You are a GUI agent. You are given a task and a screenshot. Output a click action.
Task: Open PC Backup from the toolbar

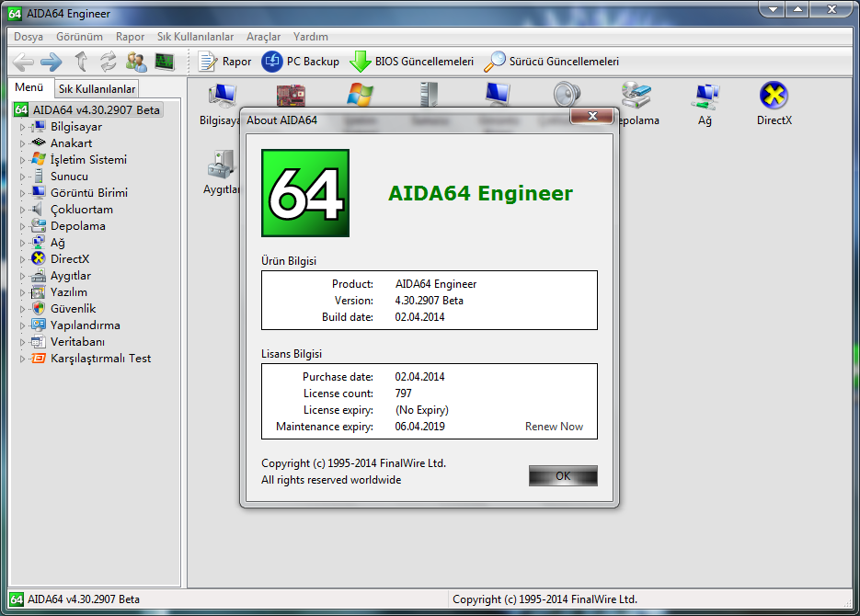pyautogui.click(x=301, y=62)
